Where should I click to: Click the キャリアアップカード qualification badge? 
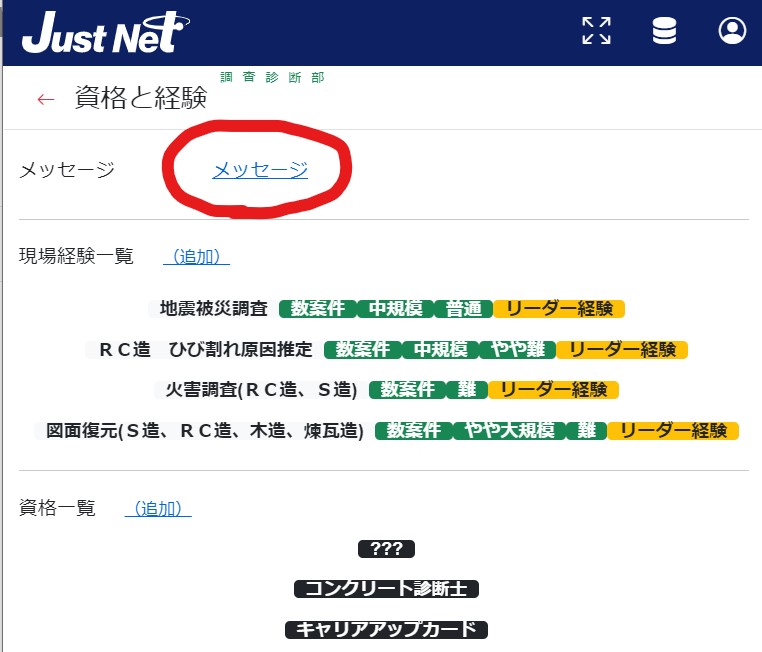click(386, 630)
